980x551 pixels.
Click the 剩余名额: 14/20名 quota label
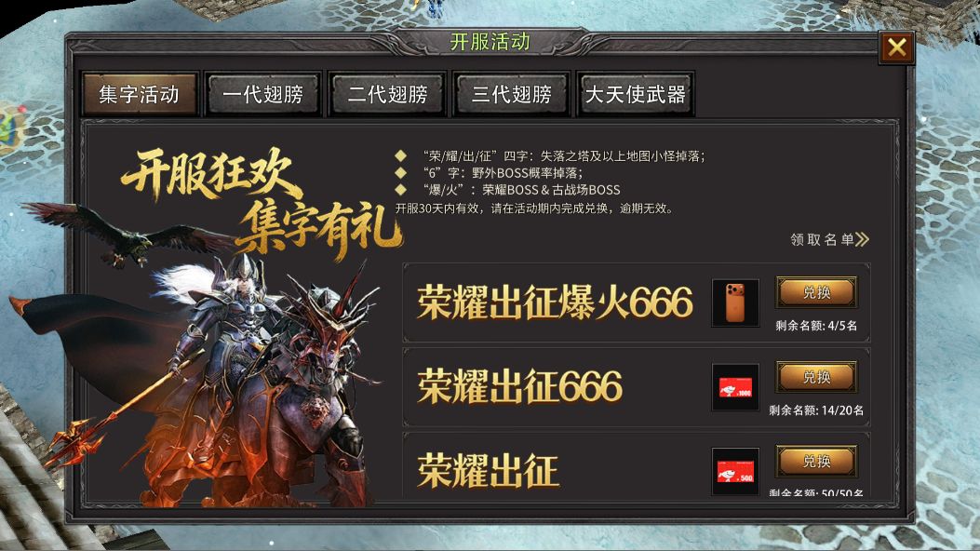tap(816, 410)
